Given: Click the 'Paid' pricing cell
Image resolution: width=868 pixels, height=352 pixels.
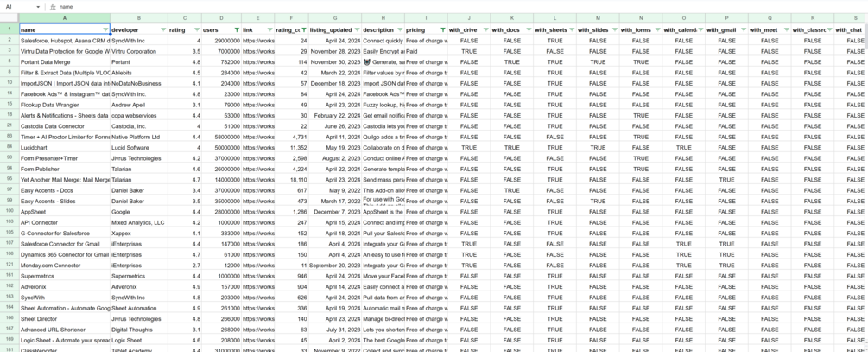Looking at the screenshot, I should click(426, 51).
